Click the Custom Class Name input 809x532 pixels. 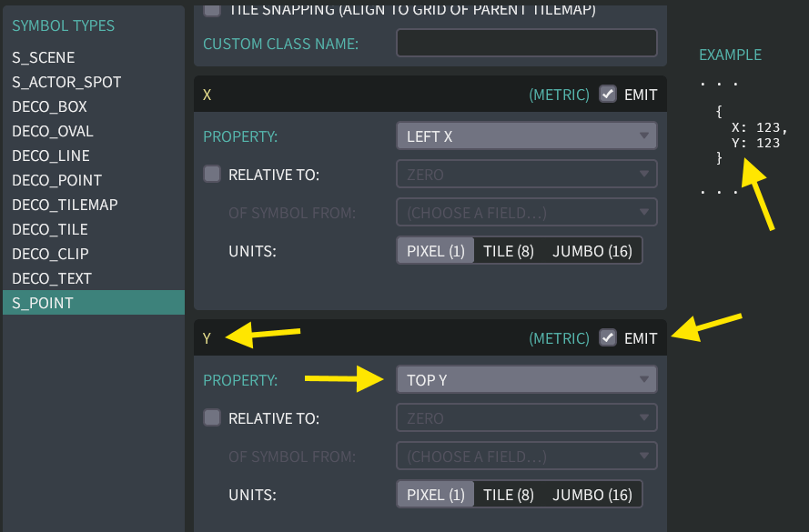[x=526, y=43]
